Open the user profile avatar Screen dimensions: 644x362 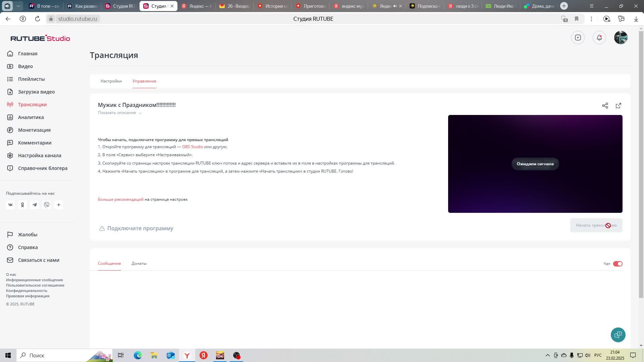pos(621,38)
